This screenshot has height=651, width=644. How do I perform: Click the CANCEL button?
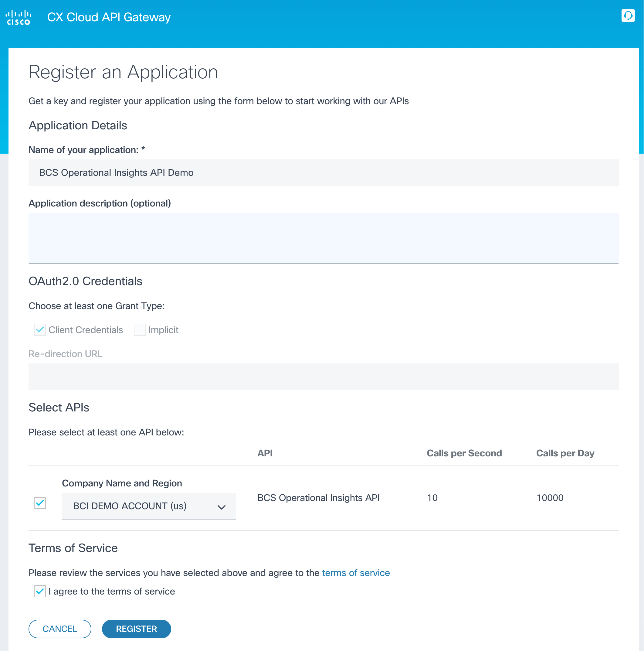tap(60, 629)
